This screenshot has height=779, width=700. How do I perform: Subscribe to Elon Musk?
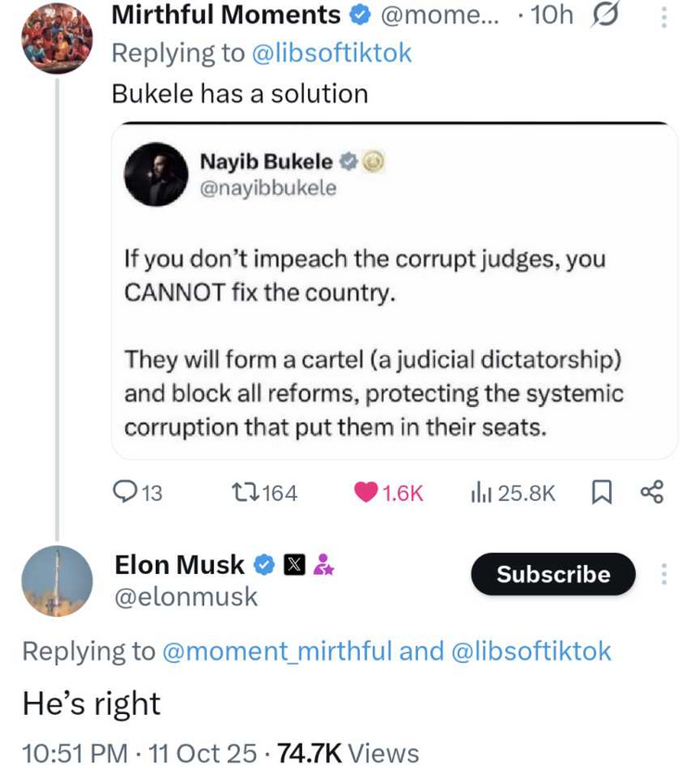(553, 574)
